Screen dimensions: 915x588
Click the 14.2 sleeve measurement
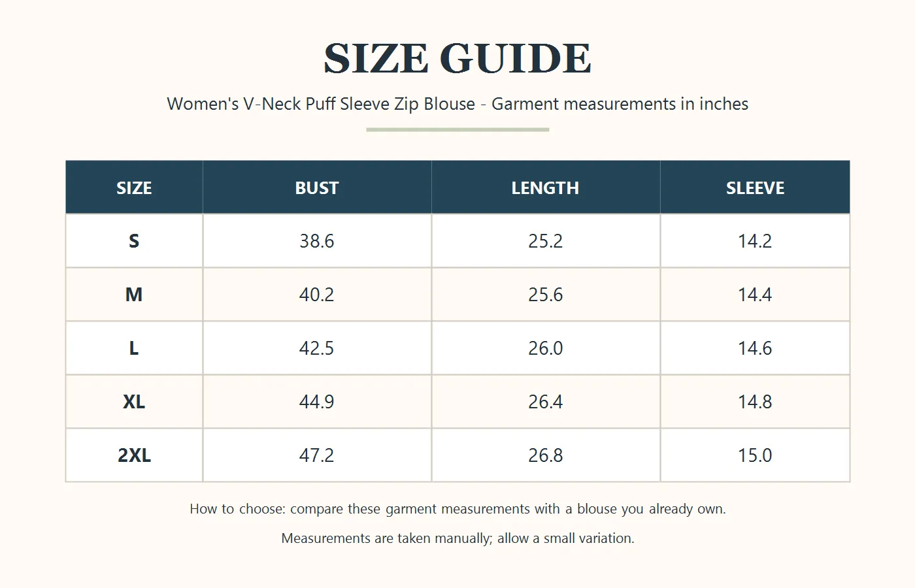pos(755,241)
